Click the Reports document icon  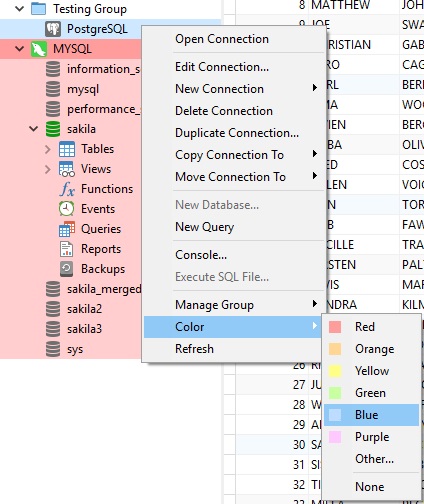click(66, 249)
